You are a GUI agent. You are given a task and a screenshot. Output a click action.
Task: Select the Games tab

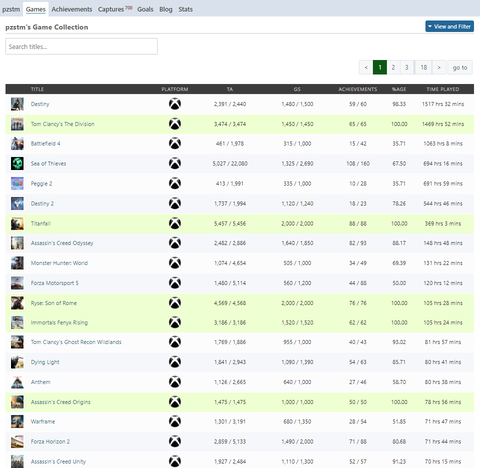pyautogui.click(x=36, y=9)
